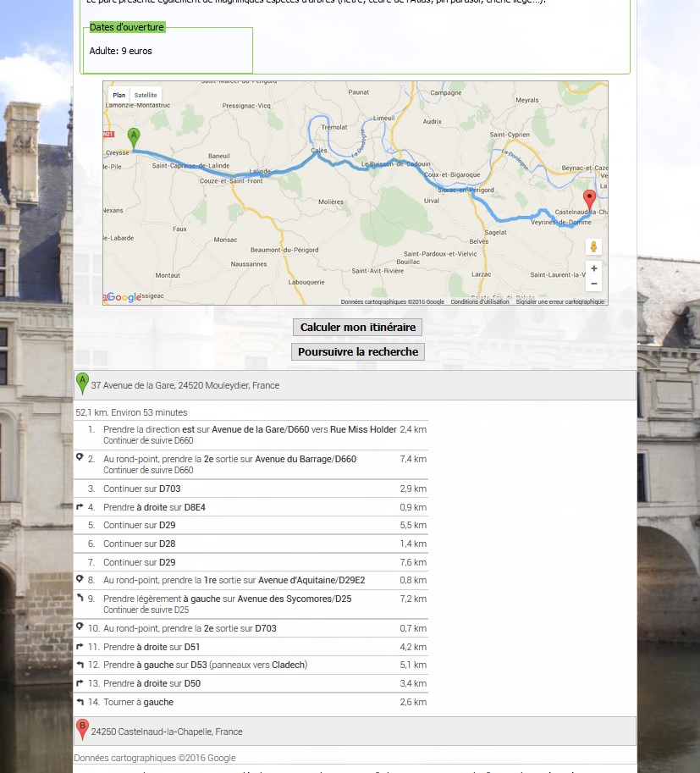Select step 14 Tourner à gauche
This screenshot has height=773, width=700.
[x=251, y=702]
